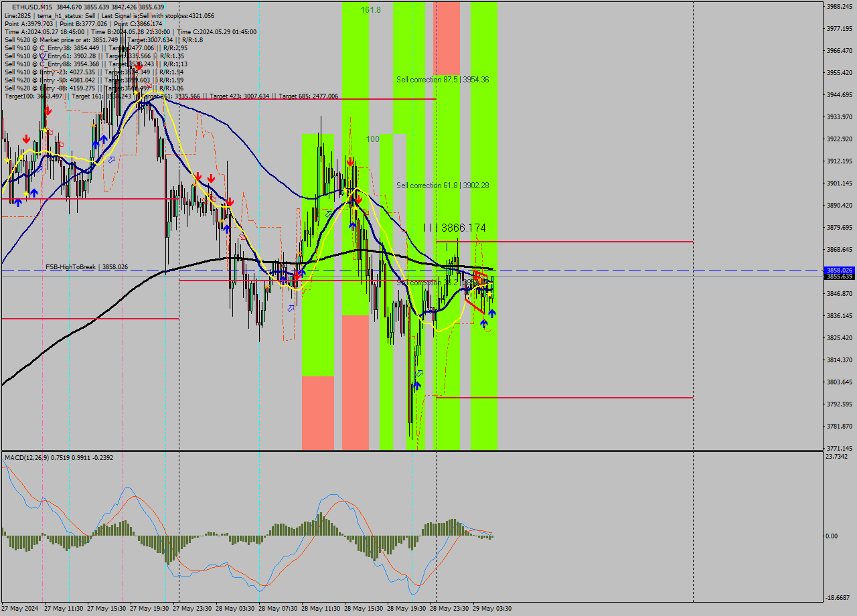
Task: Click the 3814.370 price axis value
Action: click(x=839, y=360)
